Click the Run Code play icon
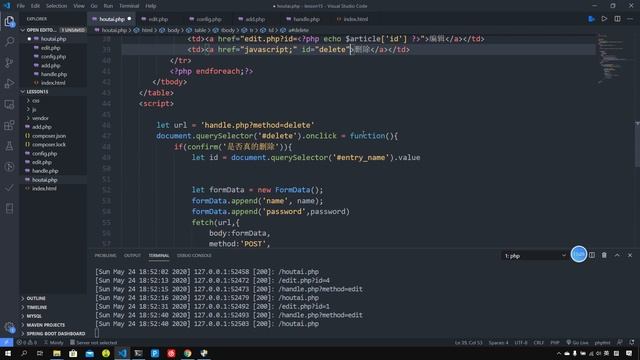Image resolution: width=640 pixels, height=360 pixels. coord(604,19)
